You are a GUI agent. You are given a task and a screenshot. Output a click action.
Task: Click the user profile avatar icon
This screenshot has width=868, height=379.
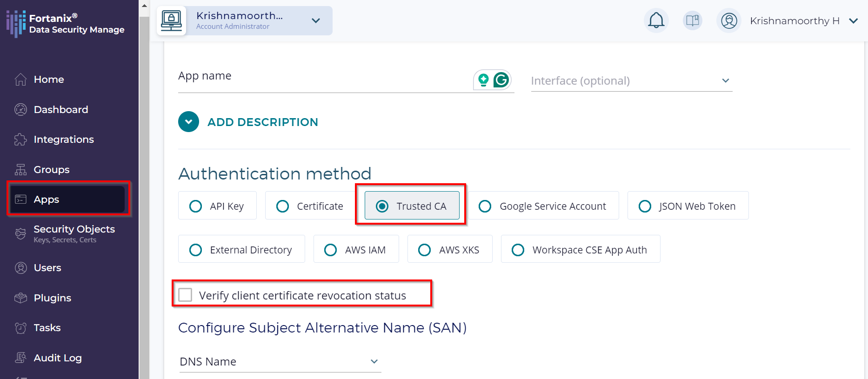(728, 21)
